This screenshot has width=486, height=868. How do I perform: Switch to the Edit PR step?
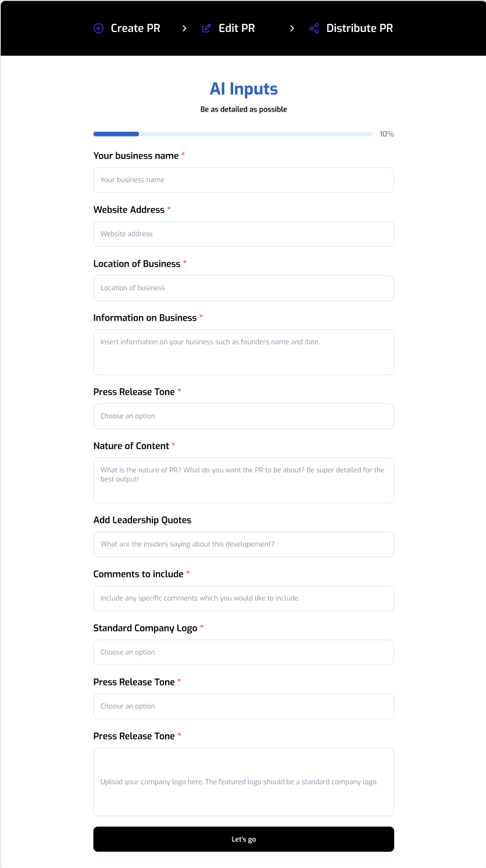237,28
